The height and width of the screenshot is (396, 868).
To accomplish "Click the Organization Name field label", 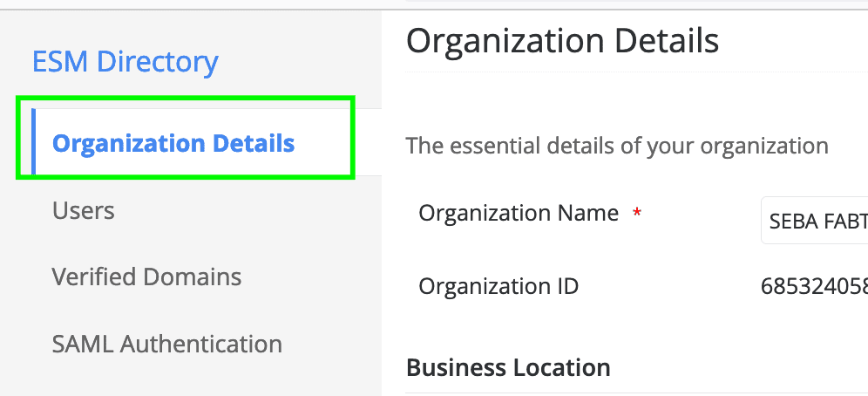I will [519, 213].
